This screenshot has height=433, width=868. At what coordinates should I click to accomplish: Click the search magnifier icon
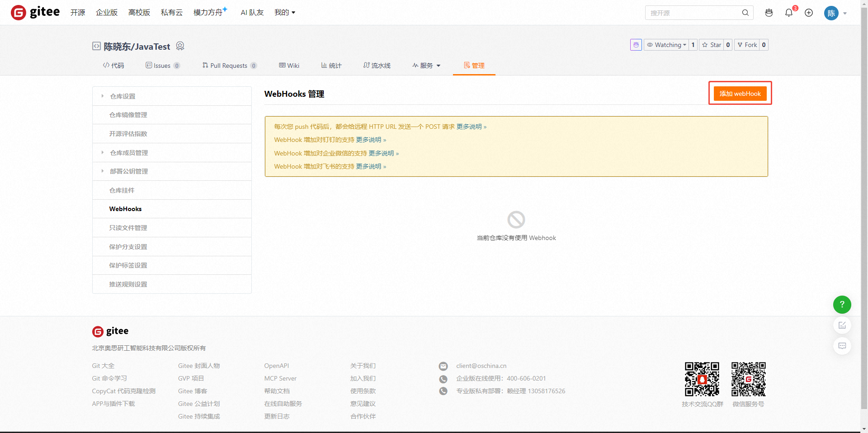(x=745, y=13)
